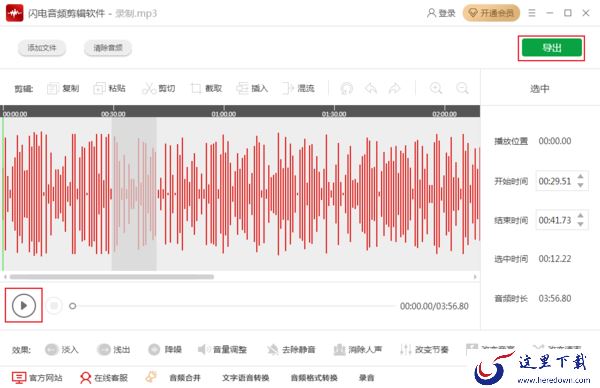Image resolution: width=600 pixels, height=388 pixels.
Task: Open Audio Merge (音频合并) with flame icon
Action: 173,378
